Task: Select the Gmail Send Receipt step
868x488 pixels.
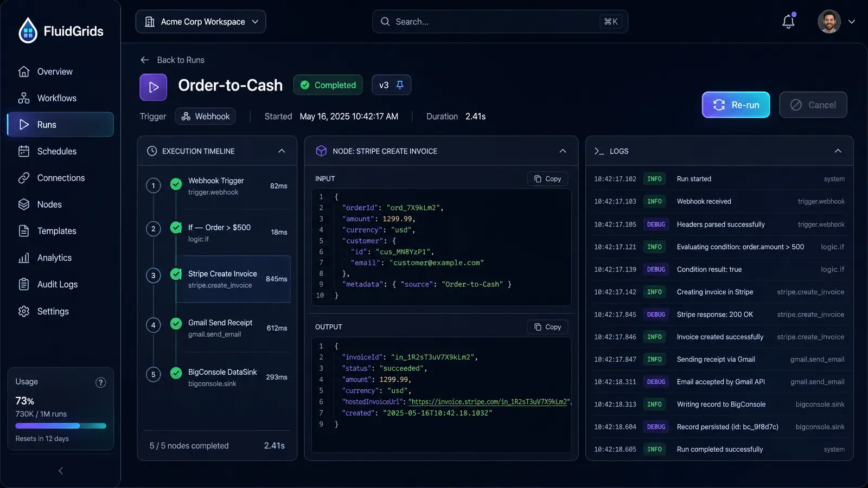Action: pos(217,328)
